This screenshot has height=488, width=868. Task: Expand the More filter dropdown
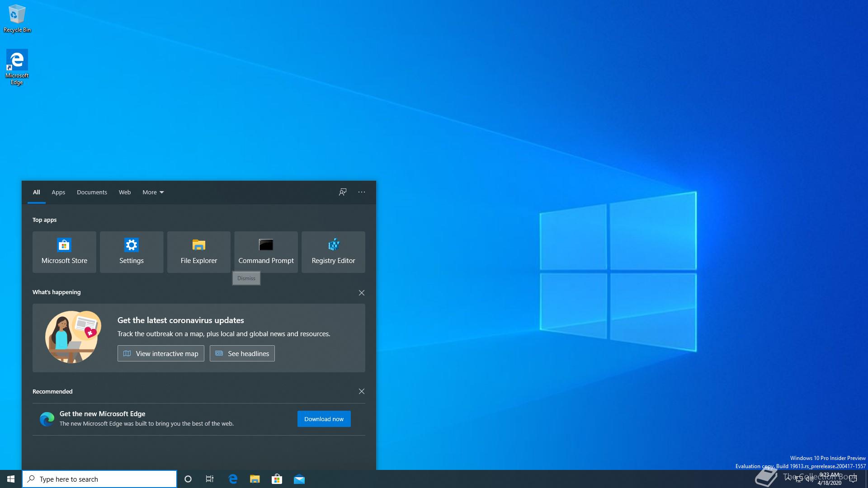click(153, 192)
